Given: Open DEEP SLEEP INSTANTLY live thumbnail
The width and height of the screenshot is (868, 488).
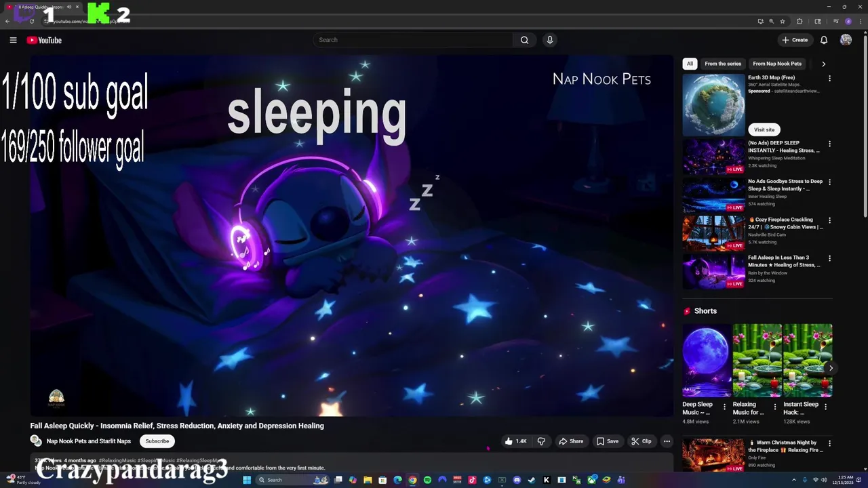Looking at the screenshot, I should (713, 157).
